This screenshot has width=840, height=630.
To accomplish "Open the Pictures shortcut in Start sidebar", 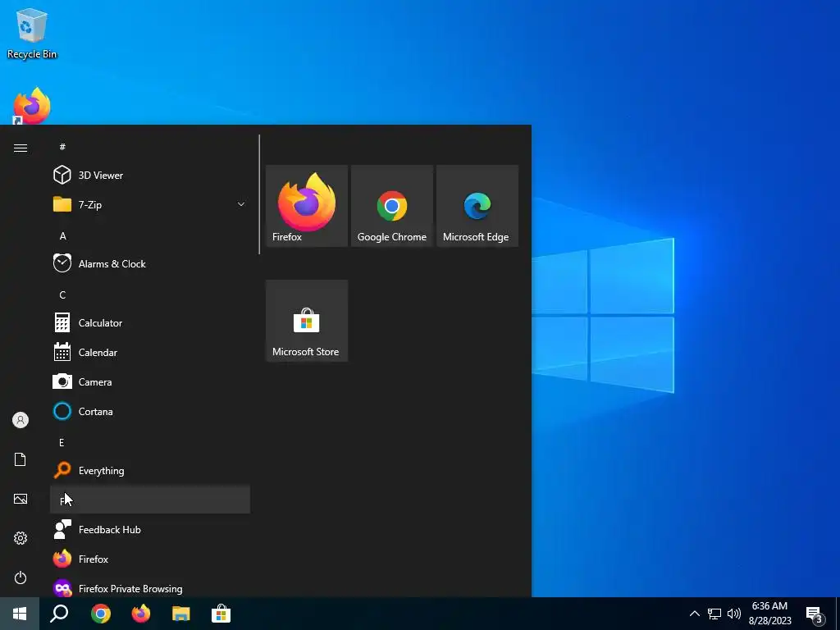I will 21,499.
